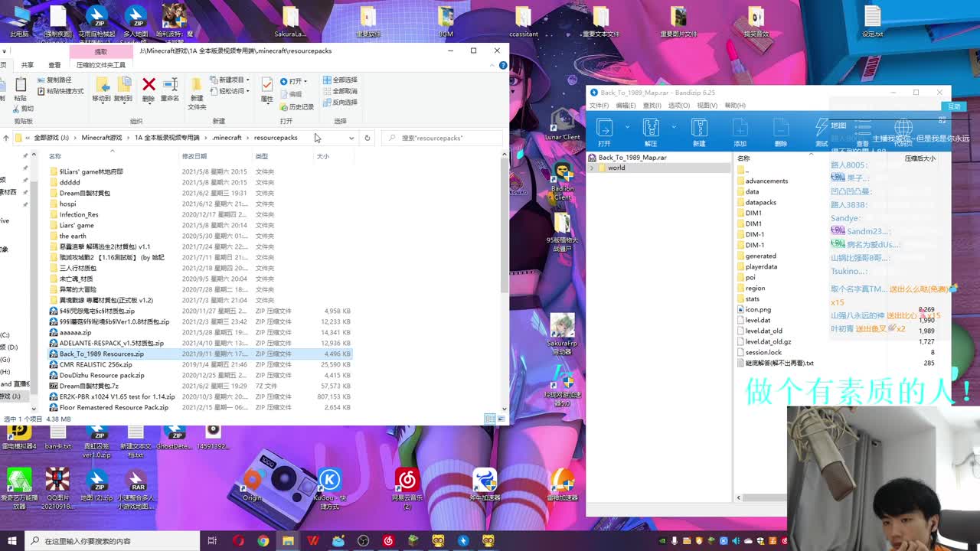This screenshot has width=980, height=551.
Task: Click the red Delete icon in Explorer ribbon
Action: 149,84
